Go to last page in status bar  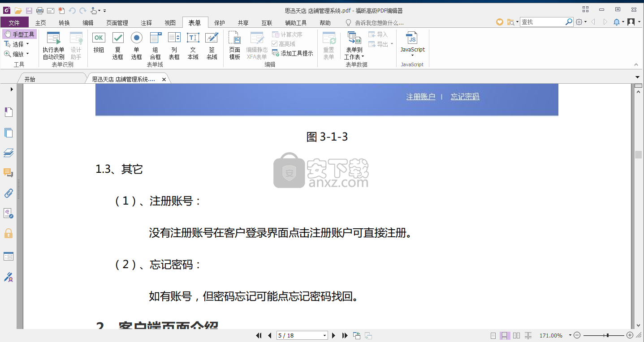pyautogui.click(x=345, y=335)
